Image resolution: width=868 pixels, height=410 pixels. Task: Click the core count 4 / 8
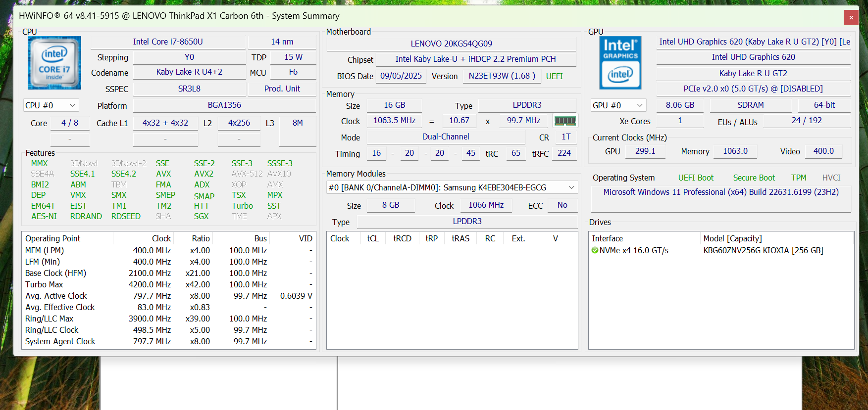pos(70,123)
